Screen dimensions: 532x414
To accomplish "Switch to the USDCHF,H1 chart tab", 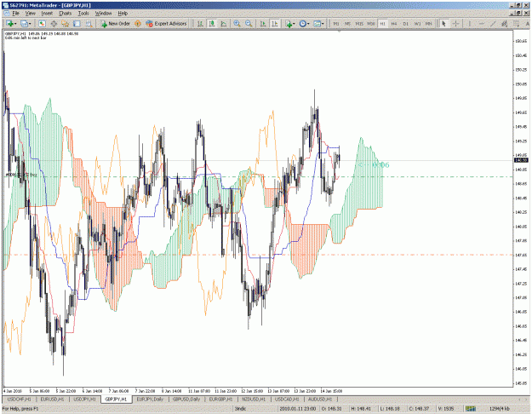I will (x=19, y=400).
